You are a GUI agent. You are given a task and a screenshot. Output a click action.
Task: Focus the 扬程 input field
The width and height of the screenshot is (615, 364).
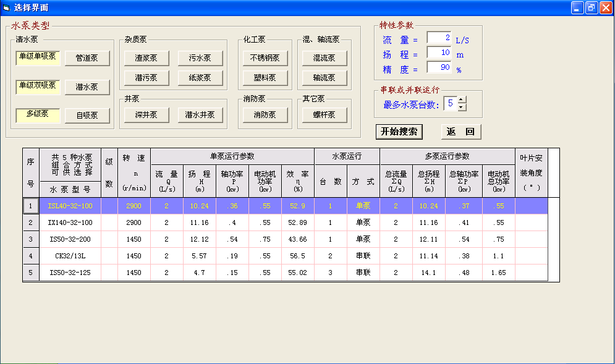click(x=439, y=53)
